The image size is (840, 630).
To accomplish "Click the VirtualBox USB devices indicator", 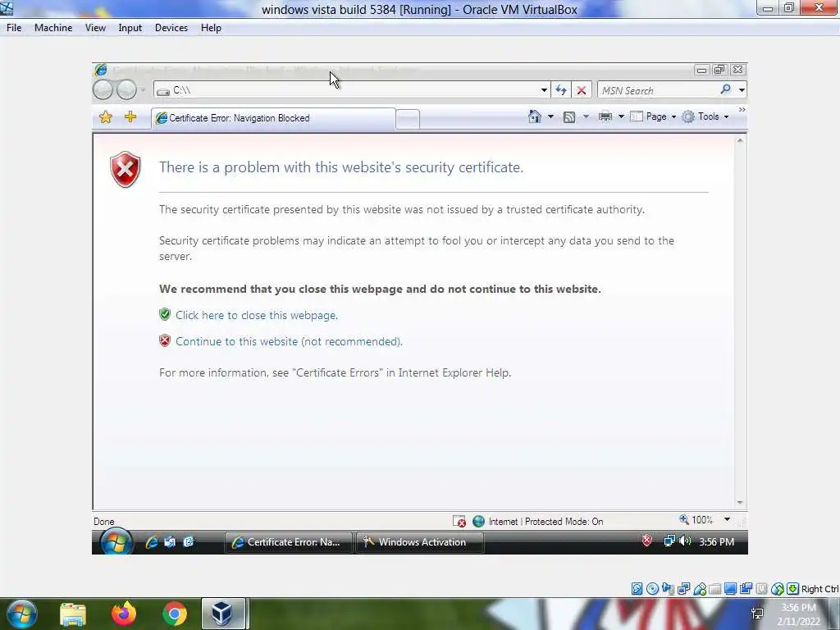I will point(700,589).
